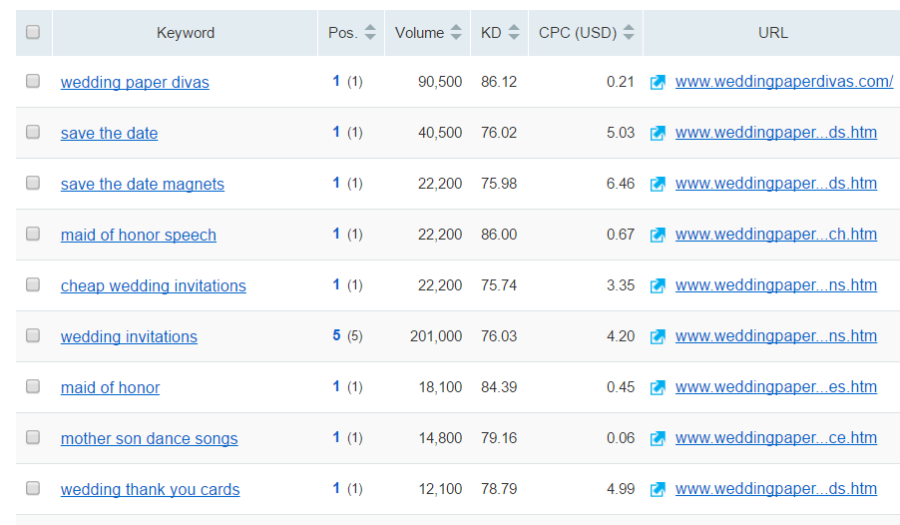Click volume value 90,500
Image resolution: width=900 pixels, height=525 pixels.
click(x=440, y=82)
